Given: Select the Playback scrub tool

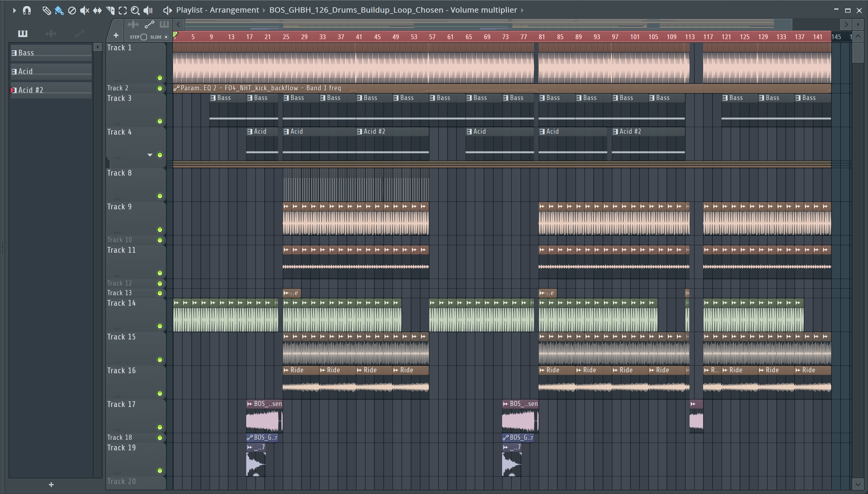Looking at the screenshot, I should pyautogui.click(x=148, y=11).
